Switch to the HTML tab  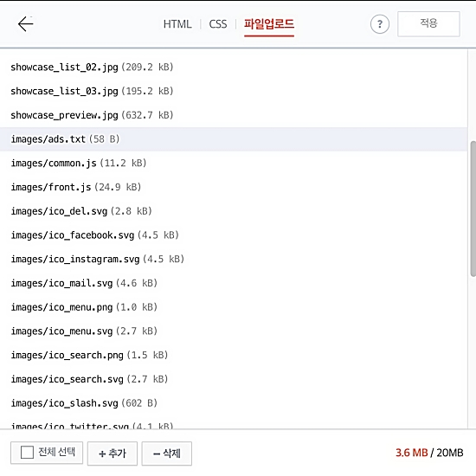click(x=177, y=24)
